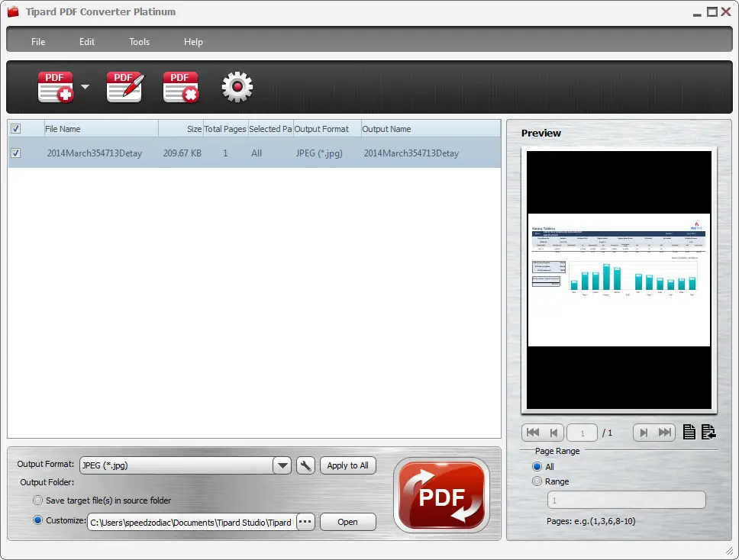Expand the Add PDF dropdown arrow

pyautogui.click(x=85, y=87)
